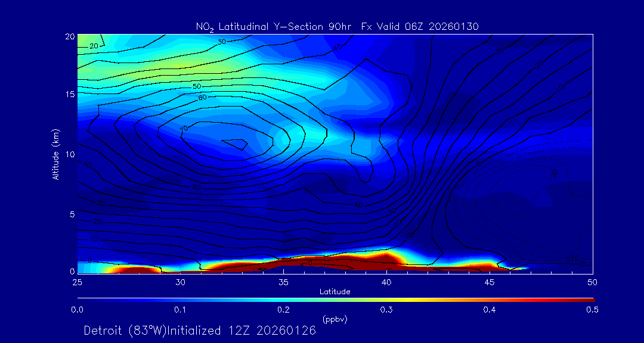Screen dimensions: 644x343
Task: Click the latitude axis tick label 50
Action: [x=593, y=282]
